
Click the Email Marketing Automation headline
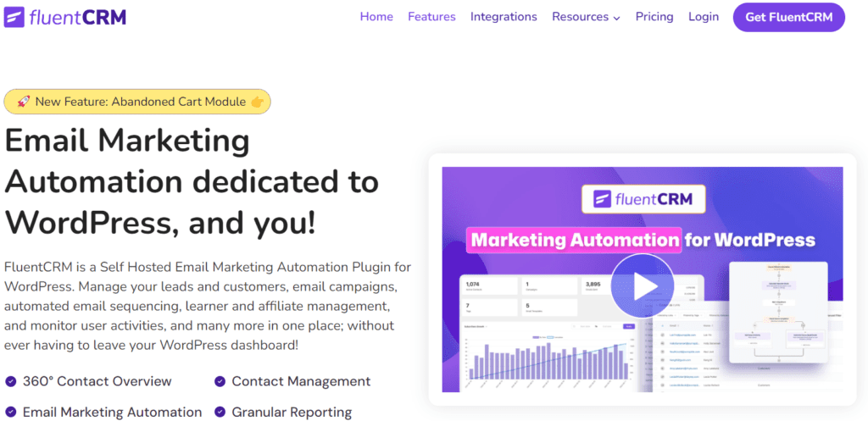click(192, 181)
